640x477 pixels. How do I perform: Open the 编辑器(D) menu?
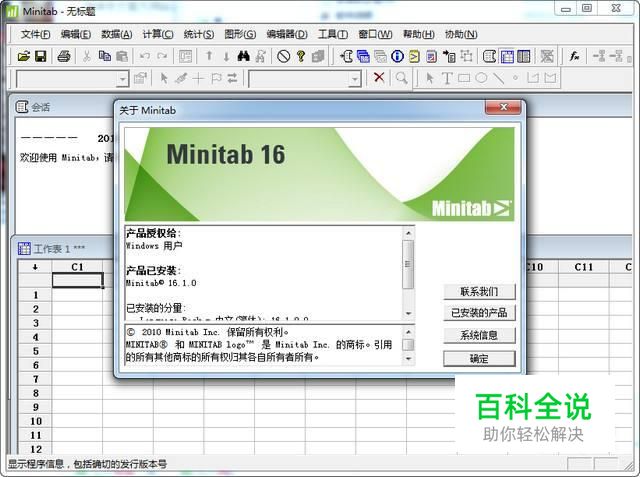(x=287, y=34)
